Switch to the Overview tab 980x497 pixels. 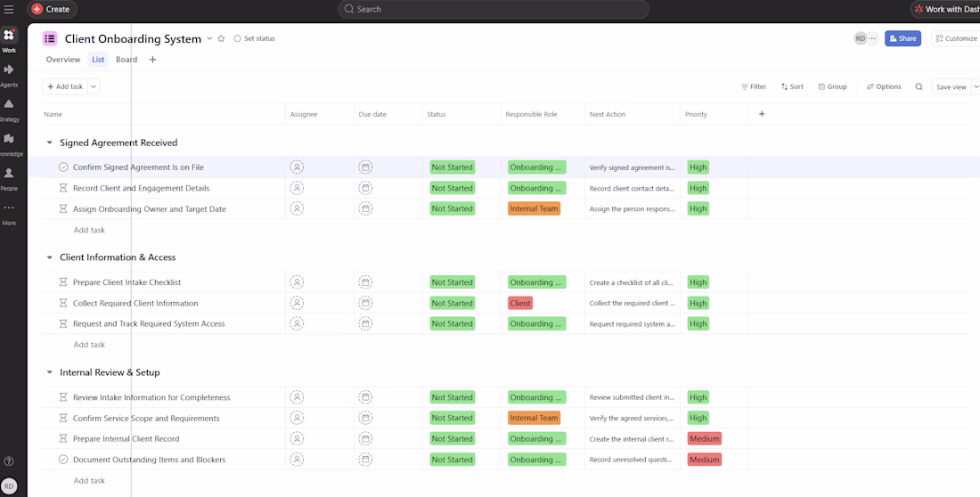click(63, 60)
